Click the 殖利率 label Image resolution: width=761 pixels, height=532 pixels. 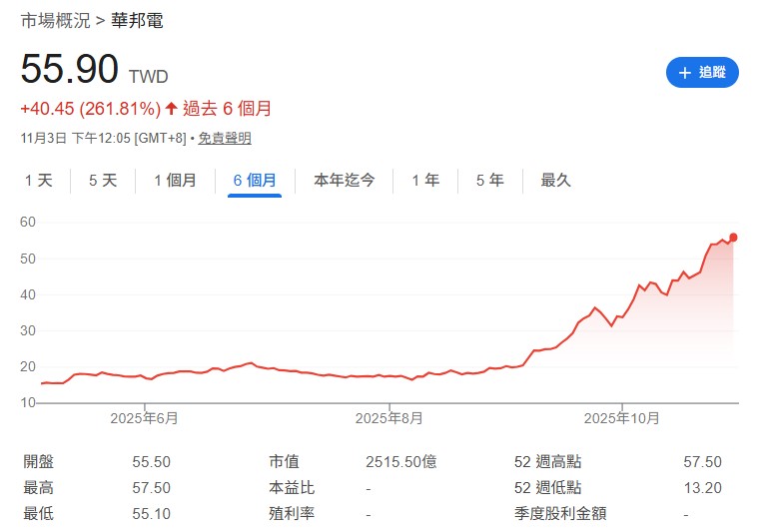292,514
